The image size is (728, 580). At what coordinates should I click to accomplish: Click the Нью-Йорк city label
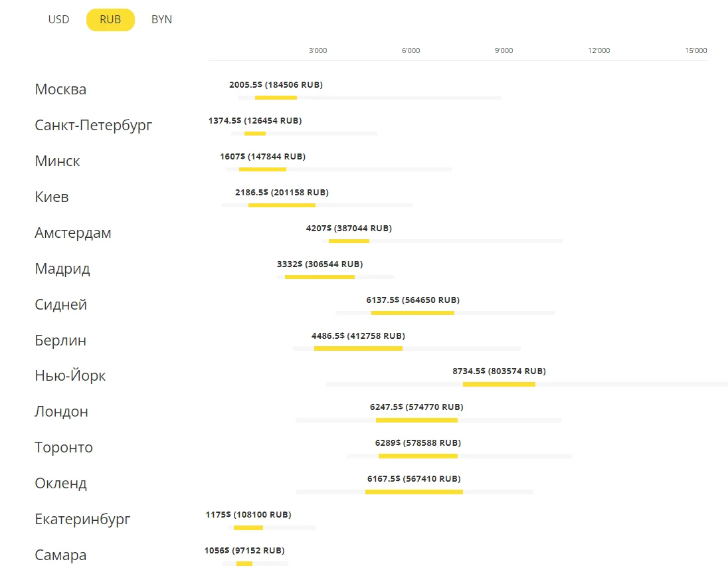click(70, 376)
